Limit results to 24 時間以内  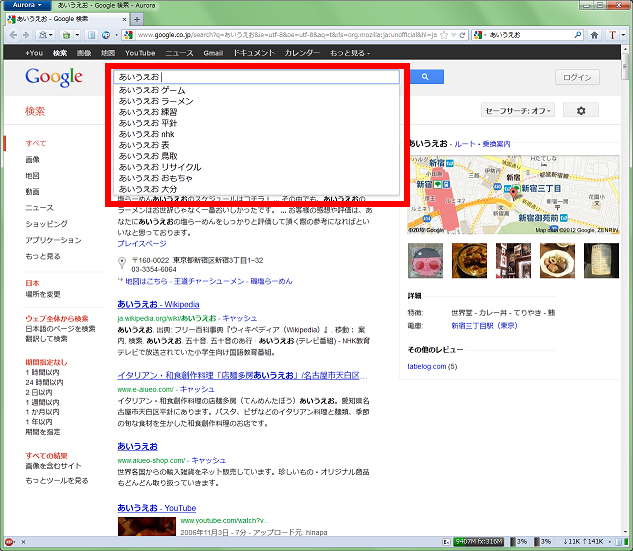44,382
